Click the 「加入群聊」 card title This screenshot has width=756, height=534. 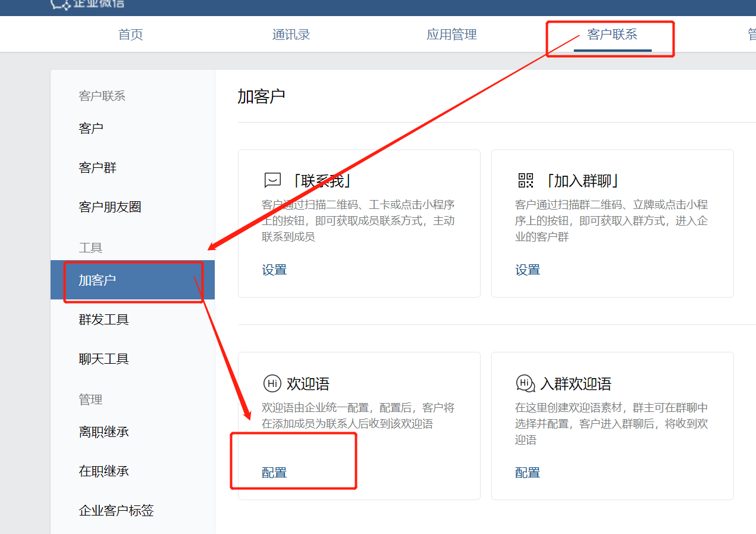(x=584, y=181)
